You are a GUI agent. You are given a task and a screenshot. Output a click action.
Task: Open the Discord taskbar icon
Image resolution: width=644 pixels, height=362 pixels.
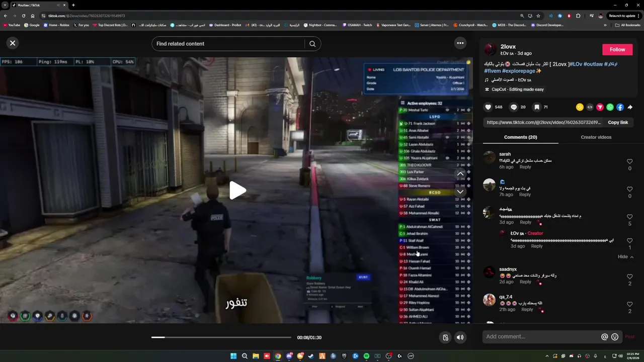289,356
